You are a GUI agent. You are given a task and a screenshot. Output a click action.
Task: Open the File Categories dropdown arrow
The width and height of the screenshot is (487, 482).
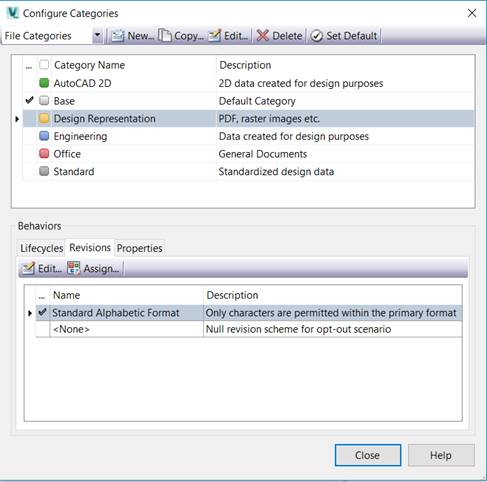(x=97, y=36)
